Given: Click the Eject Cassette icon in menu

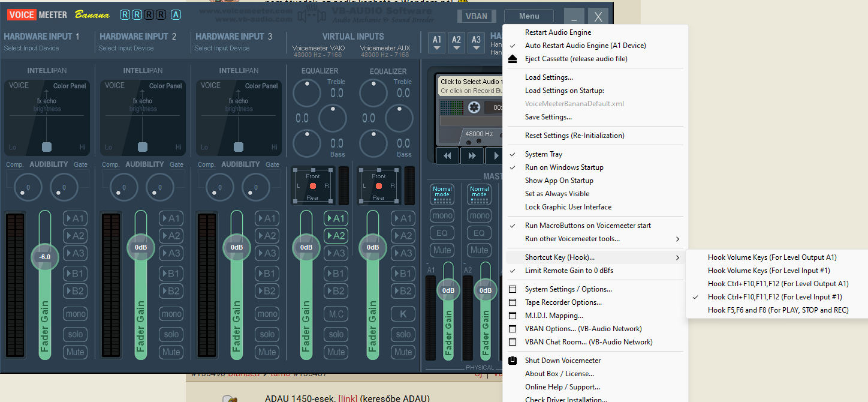Looking at the screenshot, I should tap(513, 59).
